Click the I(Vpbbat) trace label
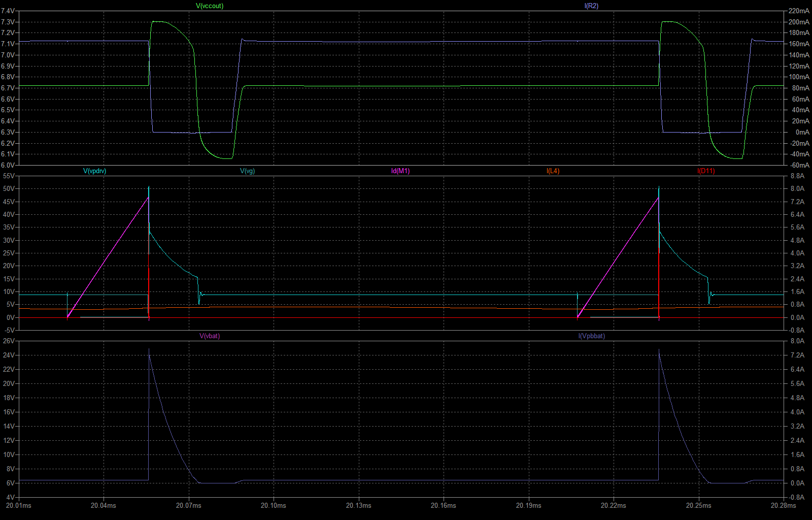 coord(591,336)
